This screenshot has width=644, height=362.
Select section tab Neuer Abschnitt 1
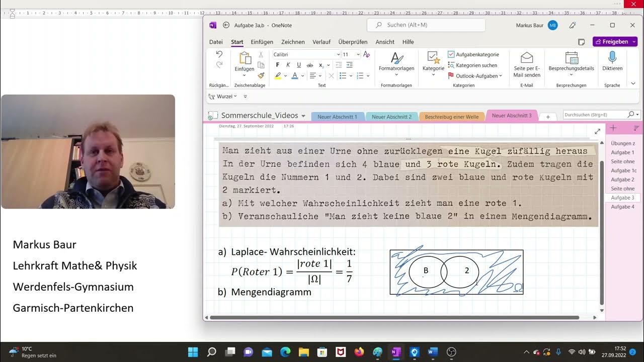click(337, 117)
